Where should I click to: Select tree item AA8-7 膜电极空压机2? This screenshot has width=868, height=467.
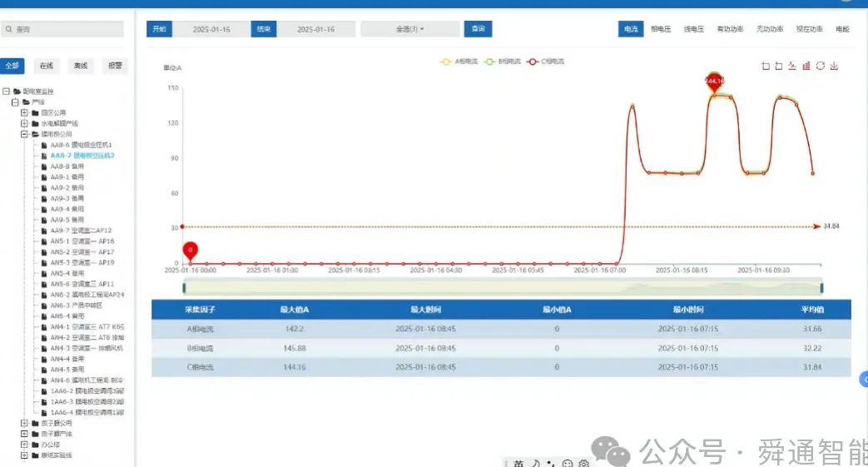(82, 156)
